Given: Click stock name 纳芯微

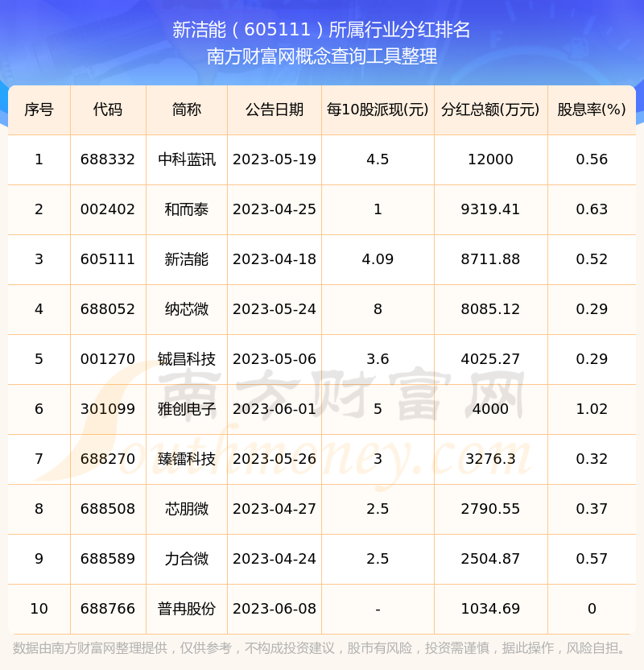Looking at the screenshot, I should (x=186, y=309).
